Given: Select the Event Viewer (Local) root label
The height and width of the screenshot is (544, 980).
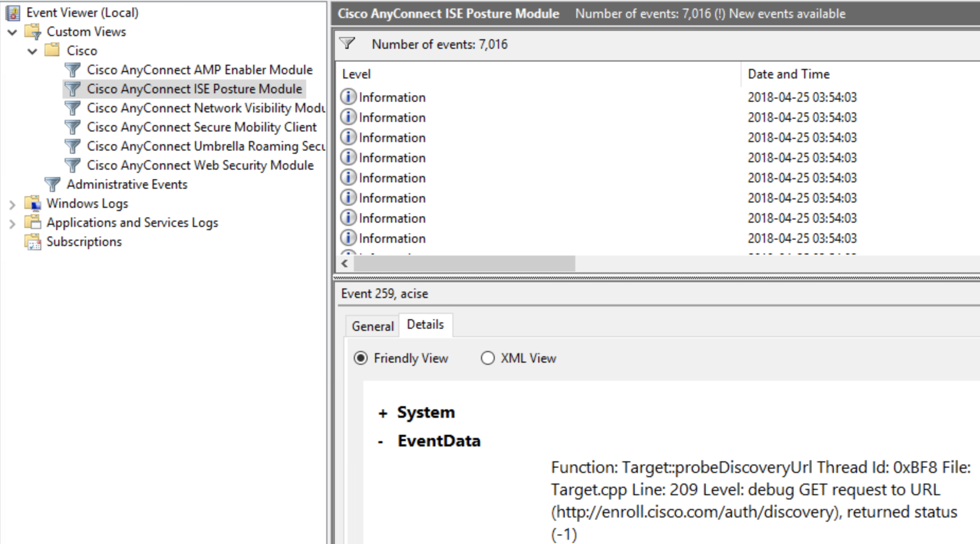Looking at the screenshot, I should (83, 13).
